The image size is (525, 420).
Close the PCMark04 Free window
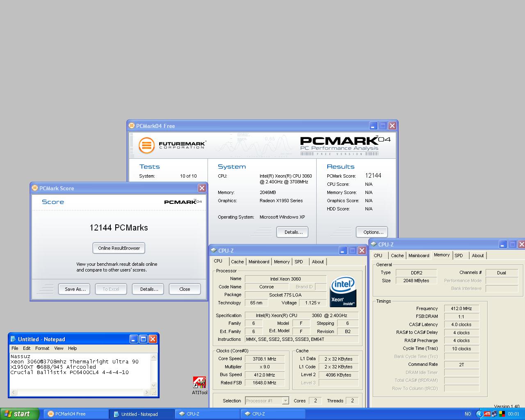tap(392, 126)
